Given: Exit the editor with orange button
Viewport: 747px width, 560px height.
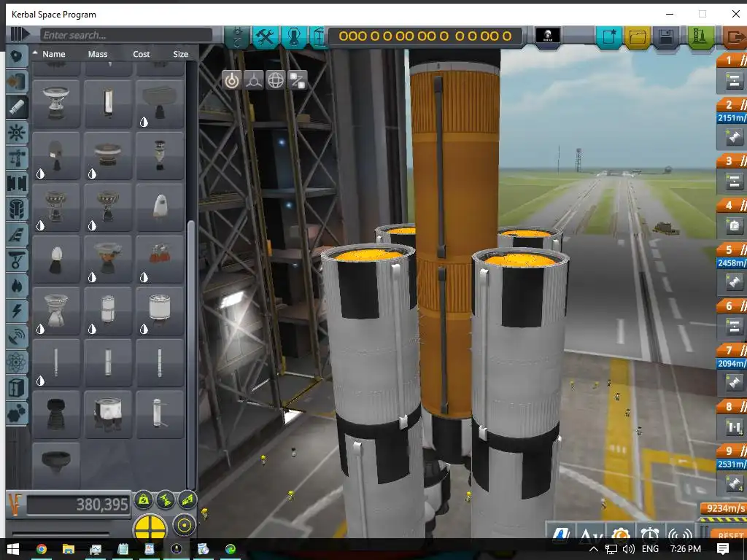Looking at the screenshot, I should [734, 36].
